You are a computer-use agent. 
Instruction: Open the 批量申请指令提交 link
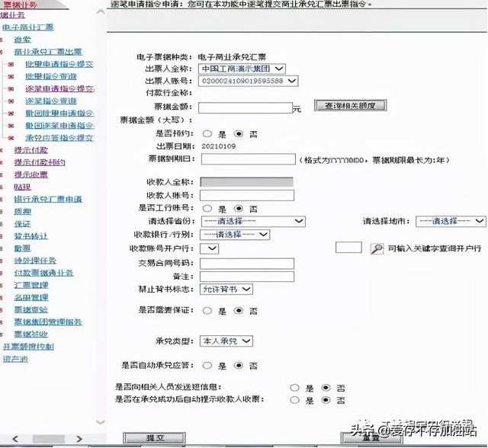pyautogui.click(x=59, y=64)
